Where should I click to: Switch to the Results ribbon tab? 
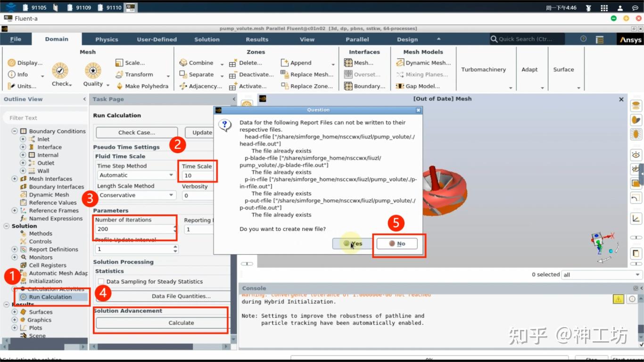(257, 39)
